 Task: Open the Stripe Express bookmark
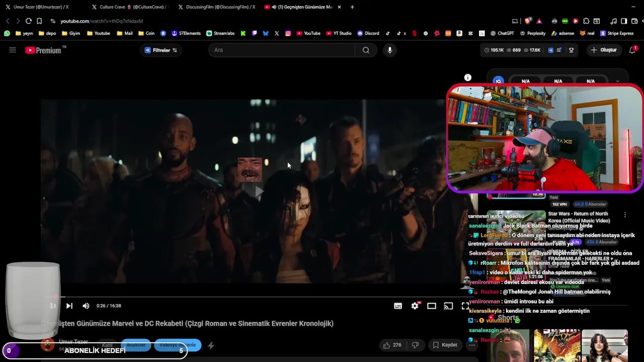617,33
